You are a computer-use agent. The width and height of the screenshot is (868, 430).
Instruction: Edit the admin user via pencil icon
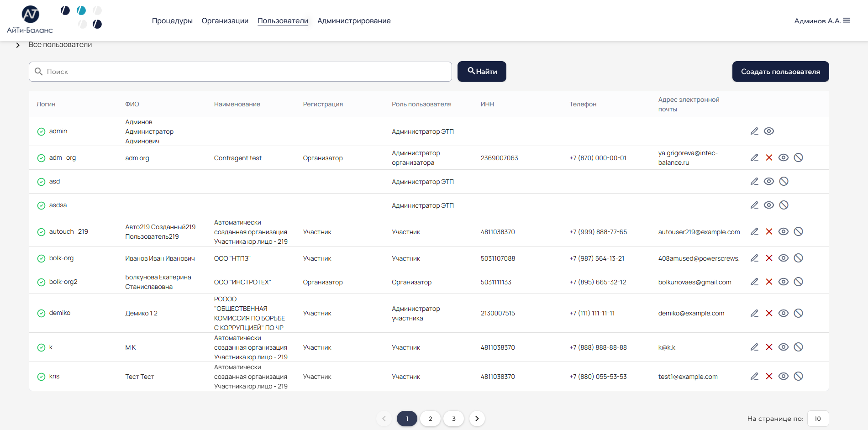click(754, 131)
